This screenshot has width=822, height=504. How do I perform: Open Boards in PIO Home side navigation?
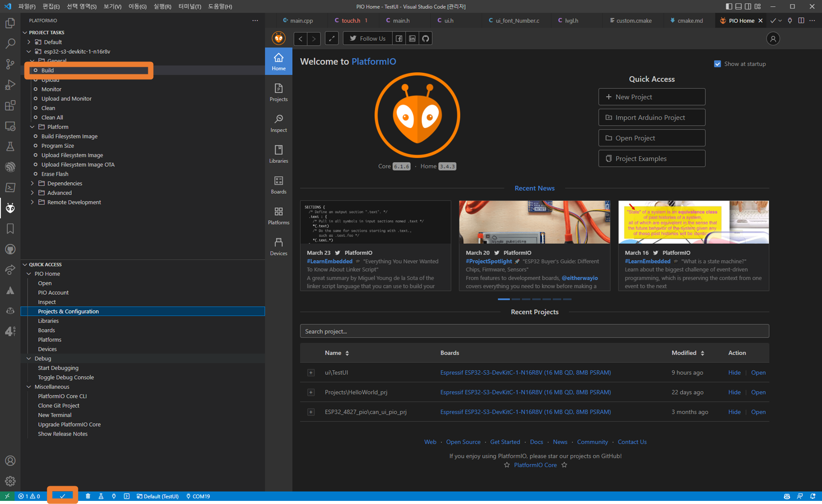[279, 185]
